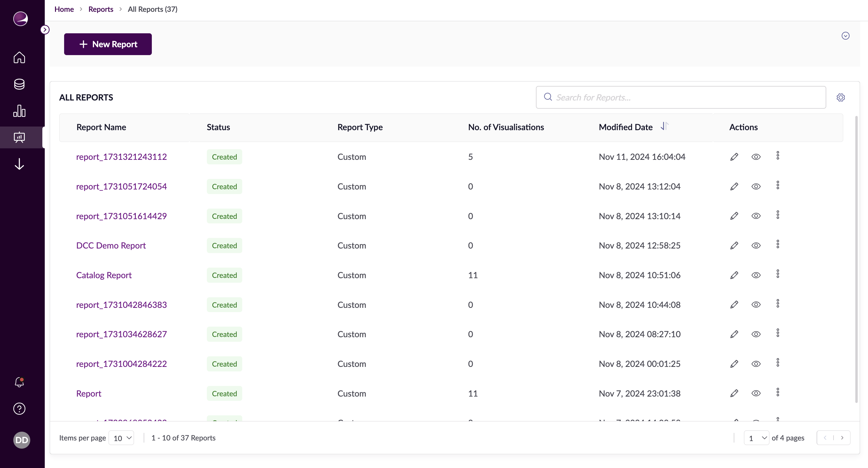Open notifications from the bell icon
Screen dimensions: 868x468
pos(19,382)
